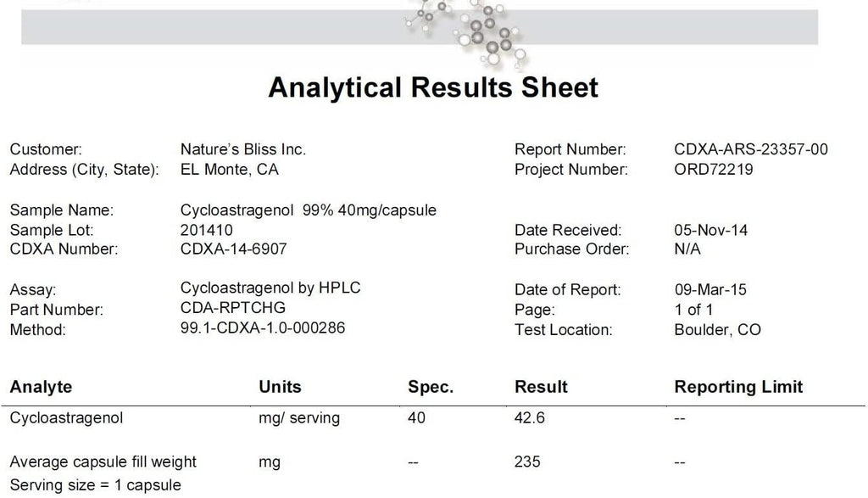
Task: Click the test location Boulder, CO
Action: pyautogui.click(x=717, y=330)
